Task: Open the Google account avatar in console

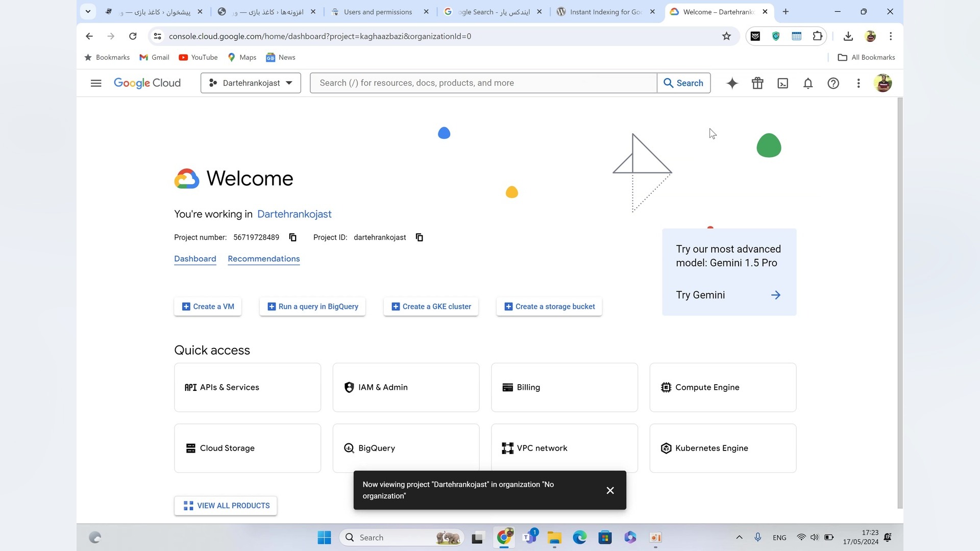Action: [x=883, y=83]
